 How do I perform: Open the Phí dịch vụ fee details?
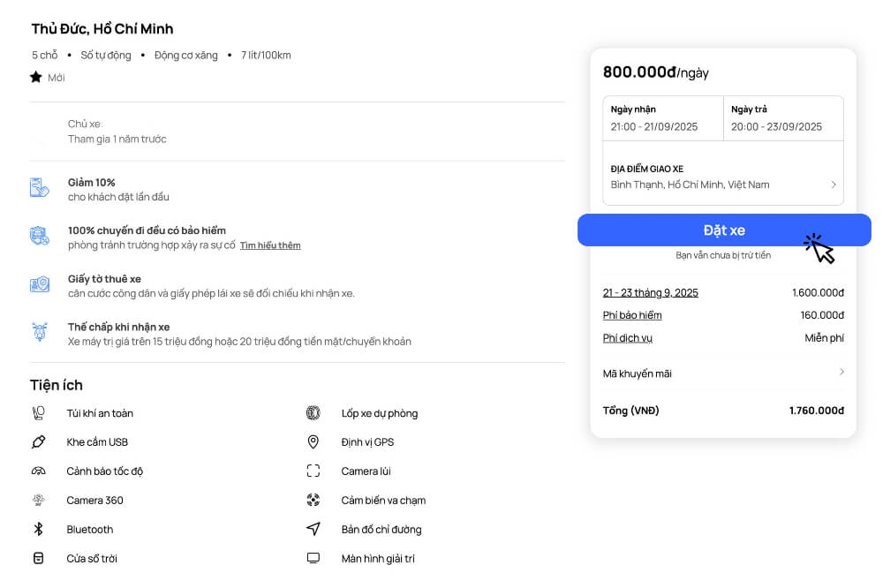pos(628,338)
